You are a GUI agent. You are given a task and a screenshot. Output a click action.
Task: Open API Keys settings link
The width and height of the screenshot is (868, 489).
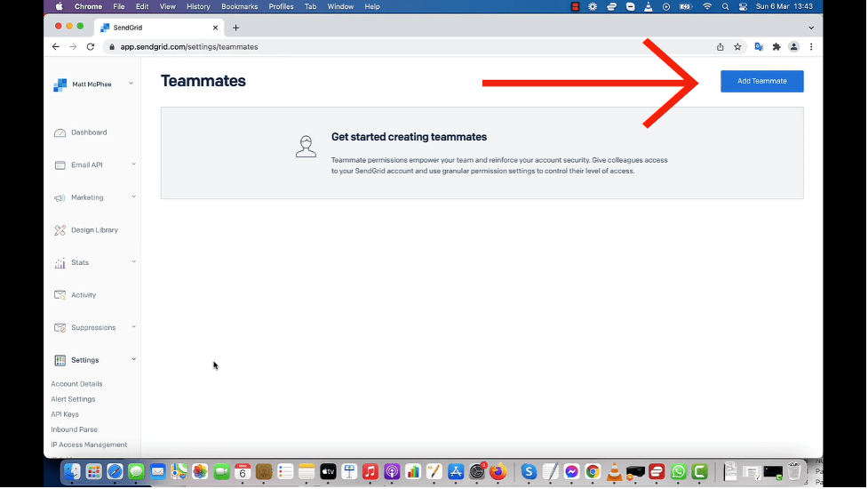(x=65, y=415)
